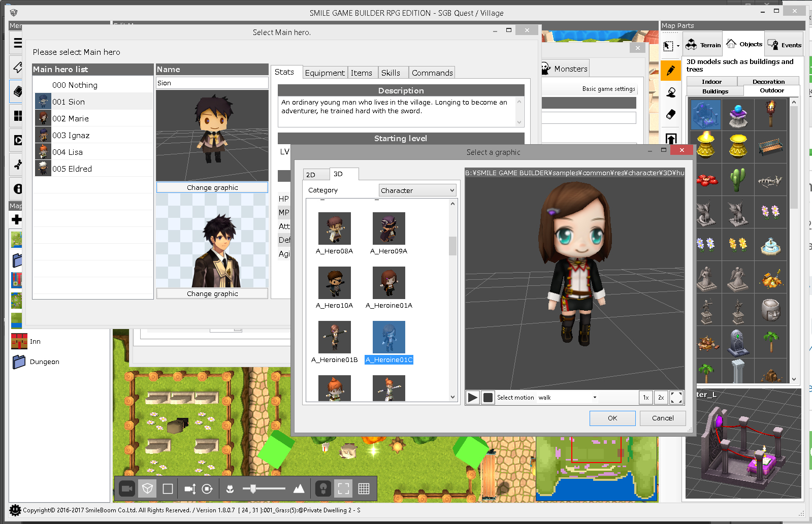
Task: Expand preview to fullscreen
Action: coord(676,398)
